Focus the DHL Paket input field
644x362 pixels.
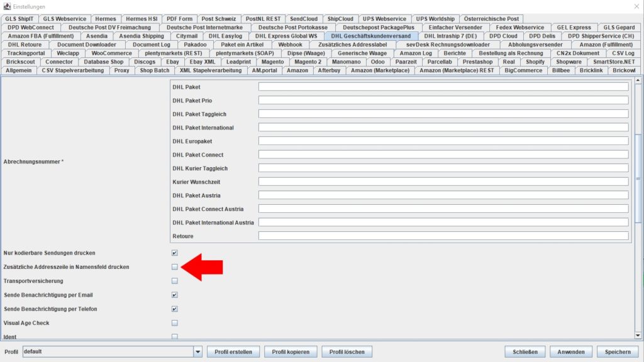click(x=443, y=87)
